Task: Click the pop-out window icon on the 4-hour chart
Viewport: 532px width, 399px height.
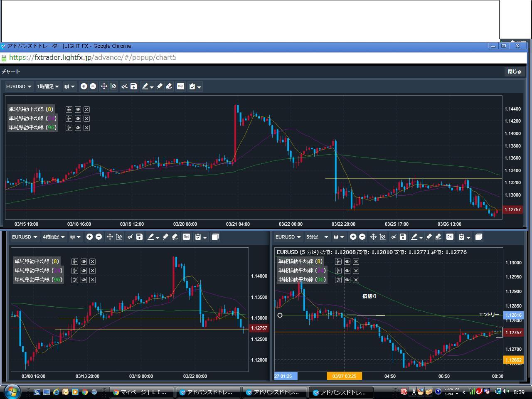Action: [x=215, y=237]
